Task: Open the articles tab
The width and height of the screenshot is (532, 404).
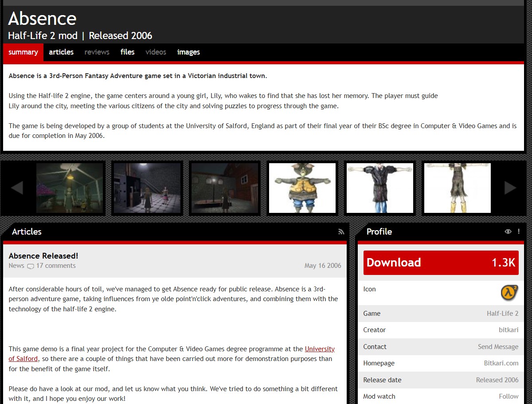Action: point(61,52)
